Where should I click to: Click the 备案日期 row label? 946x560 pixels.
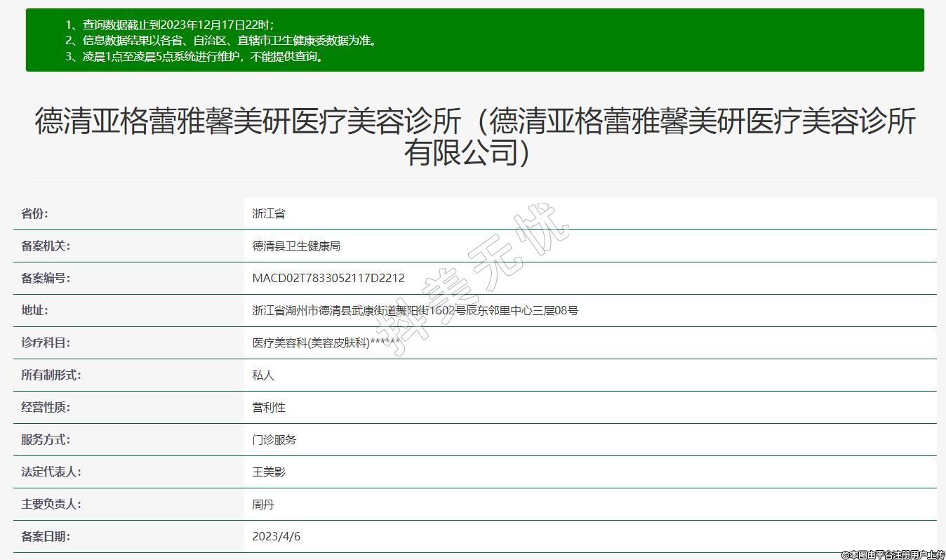pos(46,537)
